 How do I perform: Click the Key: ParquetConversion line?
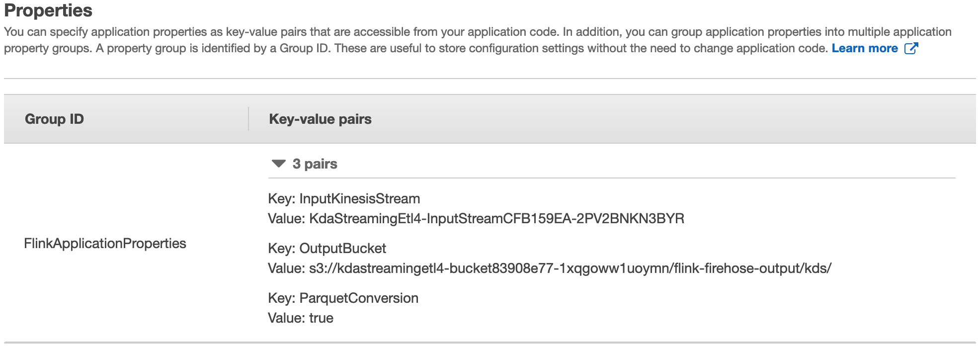pos(343,298)
